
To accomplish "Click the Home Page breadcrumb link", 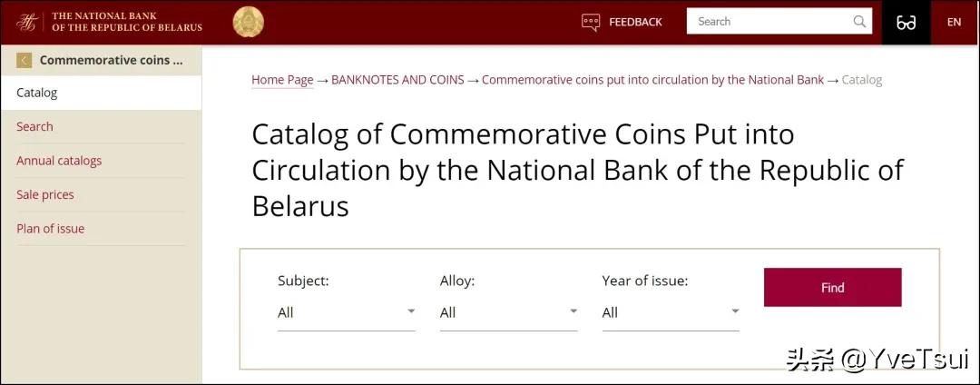I will pos(282,80).
